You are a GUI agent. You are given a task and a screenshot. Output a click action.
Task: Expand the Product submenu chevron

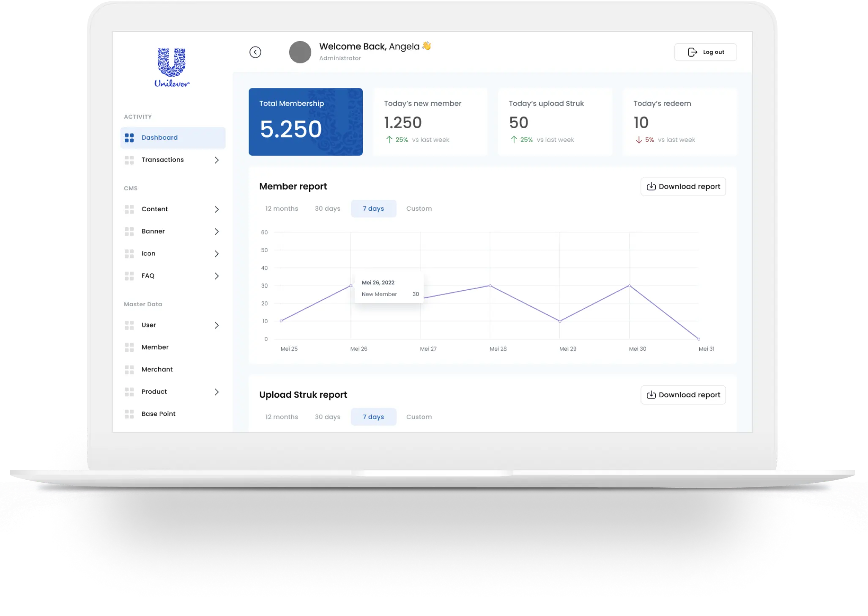click(x=216, y=392)
